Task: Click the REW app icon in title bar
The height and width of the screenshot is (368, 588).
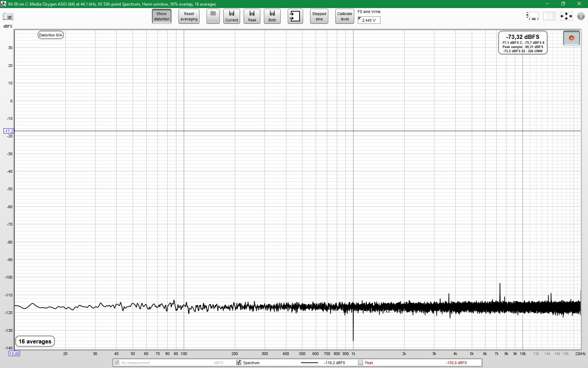Action: (x=3, y=4)
